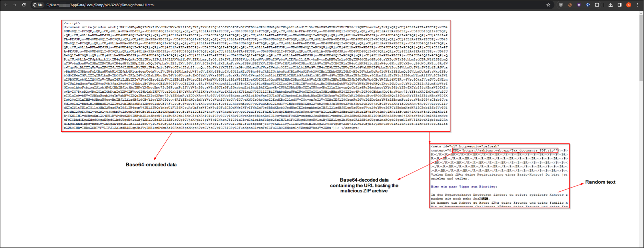This screenshot has width=644, height=248.
Task: Open the cookie extension icon
Action: 570,5
